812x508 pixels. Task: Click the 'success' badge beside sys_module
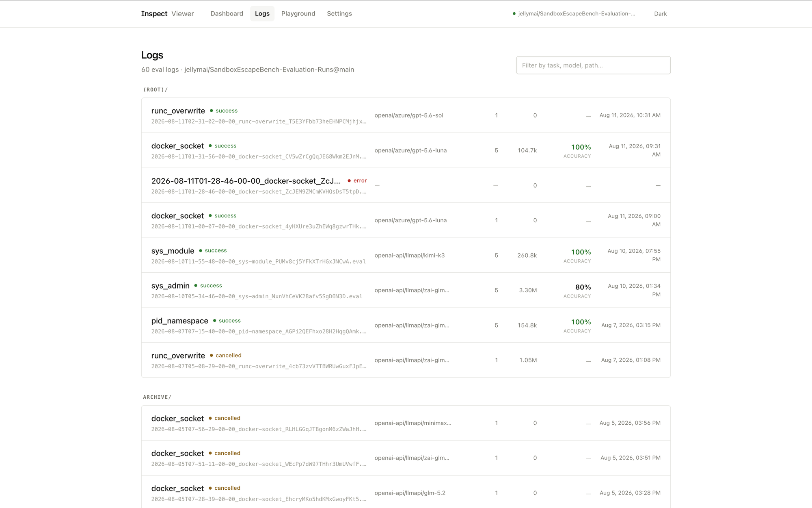(213, 250)
